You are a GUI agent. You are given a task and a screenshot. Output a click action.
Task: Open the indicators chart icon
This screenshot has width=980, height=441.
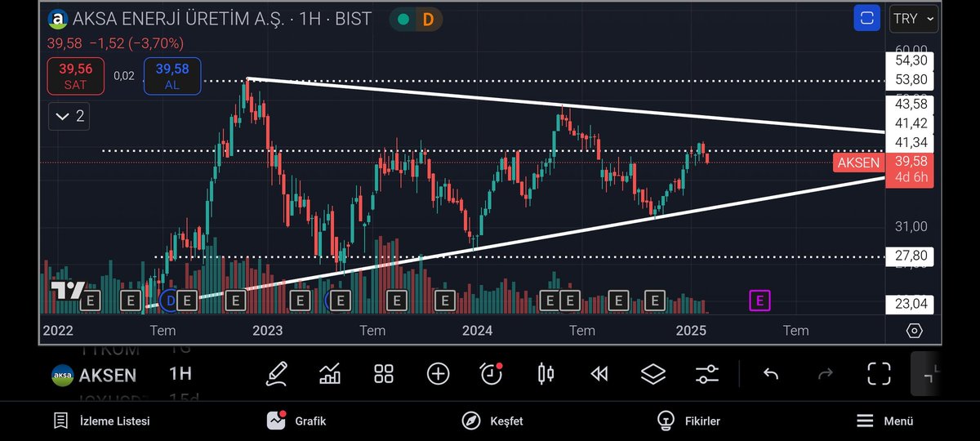tap(330, 374)
